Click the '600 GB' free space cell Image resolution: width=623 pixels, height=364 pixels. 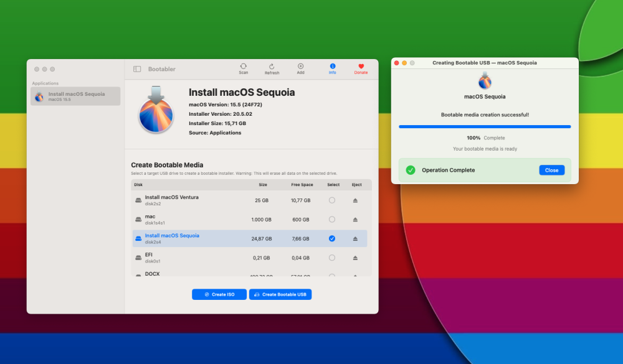click(x=300, y=220)
